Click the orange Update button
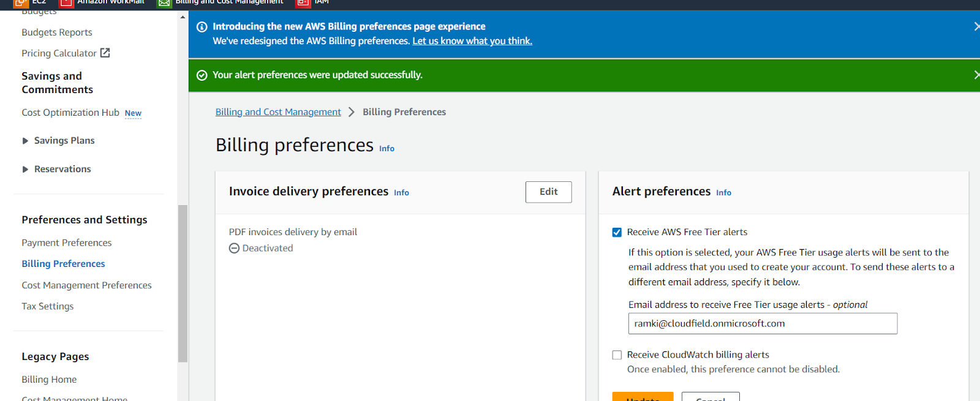The image size is (980, 401). (643, 397)
